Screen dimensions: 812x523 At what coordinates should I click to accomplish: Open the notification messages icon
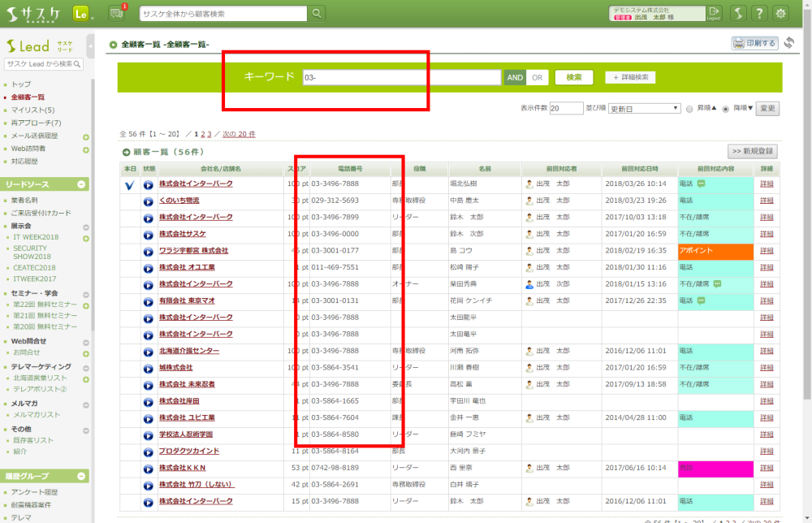pos(116,13)
